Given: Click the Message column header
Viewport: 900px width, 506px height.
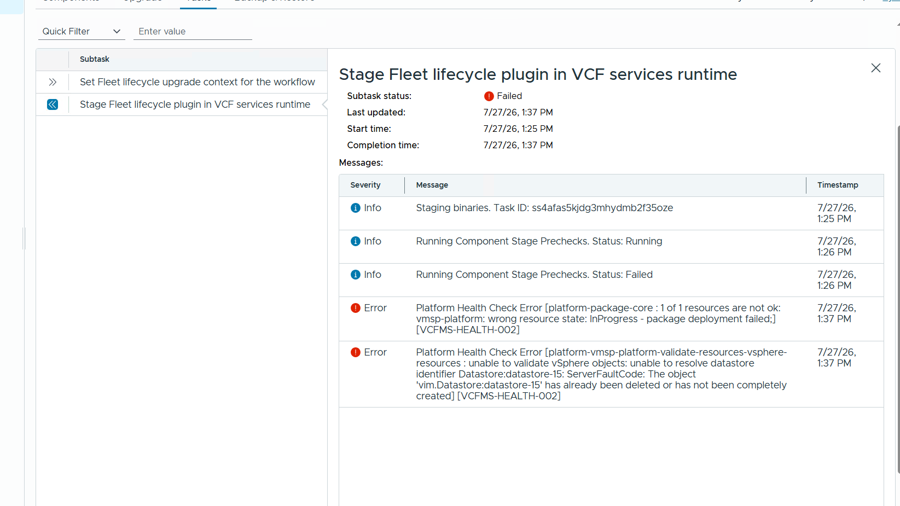Looking at the screenshot, I should pos(432,185).
